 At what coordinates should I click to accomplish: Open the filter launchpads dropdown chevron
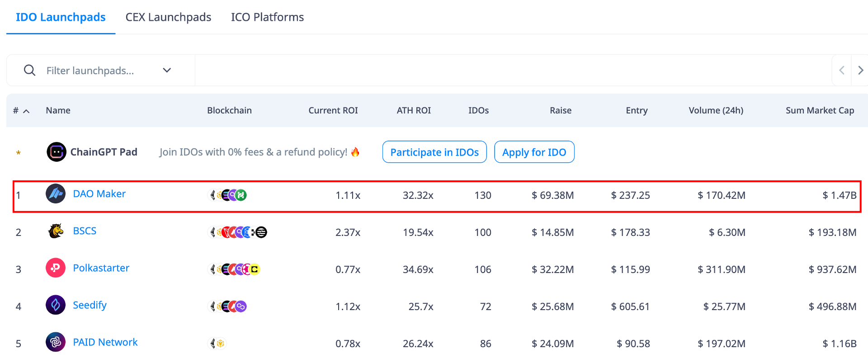coord(167,70)
